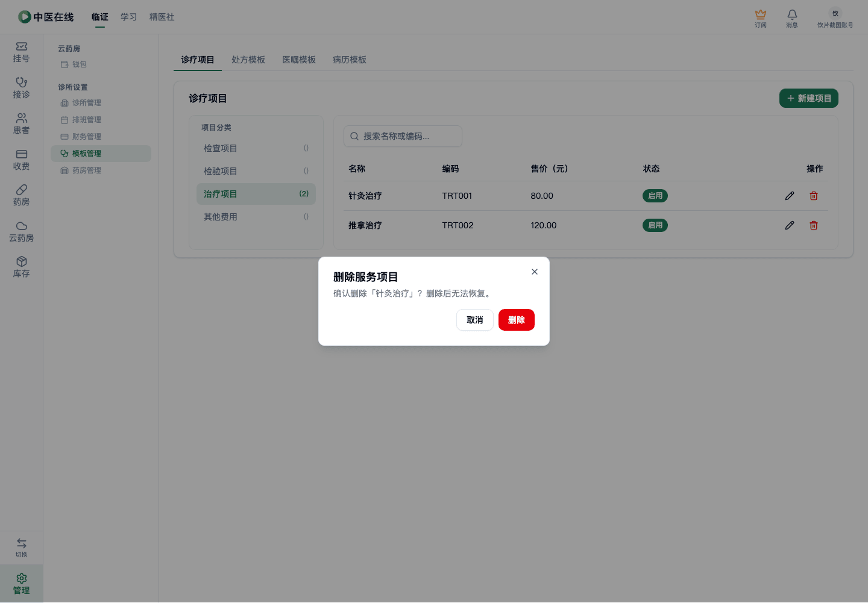
Task: Click the 启用 status badge for 针灸治疗
Action: click(655, 196)
